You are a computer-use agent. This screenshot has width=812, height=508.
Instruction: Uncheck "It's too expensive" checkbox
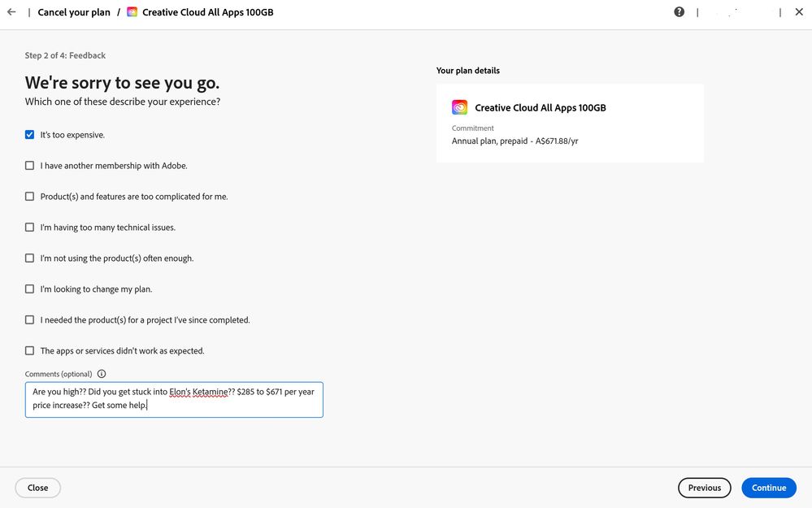[30, 135]
